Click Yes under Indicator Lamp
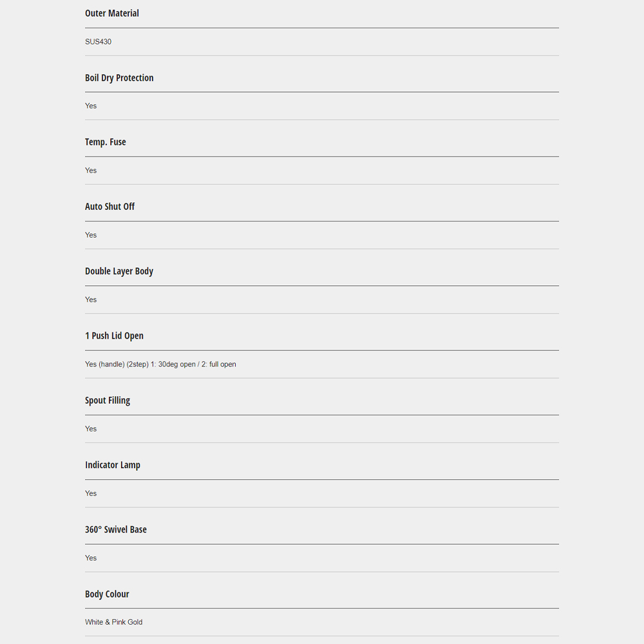 91,493
